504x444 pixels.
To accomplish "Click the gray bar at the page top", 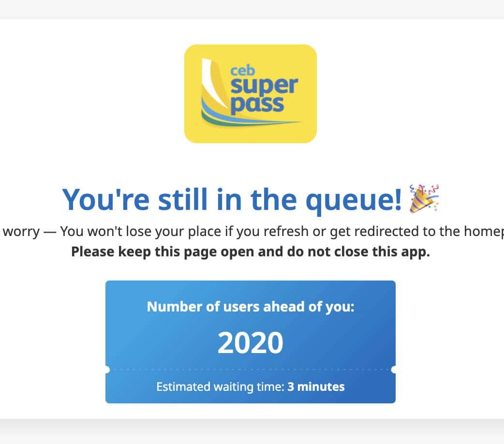I will tap(252, 9).
